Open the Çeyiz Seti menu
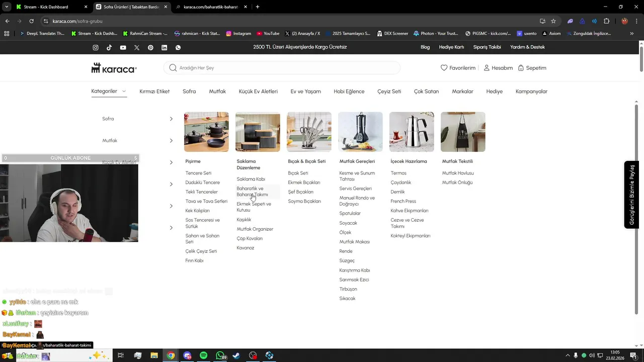This screenshot has height=362, width=644. coord(389,92)
